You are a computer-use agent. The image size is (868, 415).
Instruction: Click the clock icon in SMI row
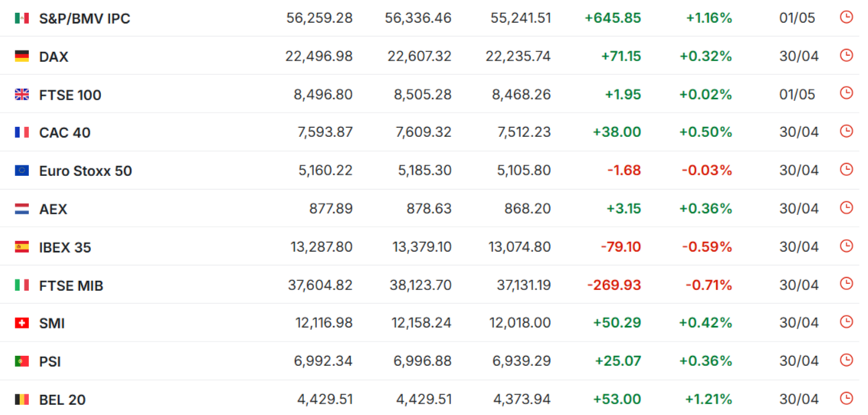point(847,322)
